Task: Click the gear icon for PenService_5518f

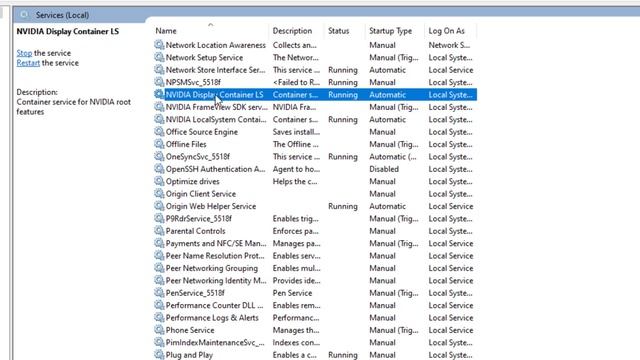Action: point(159,293)
